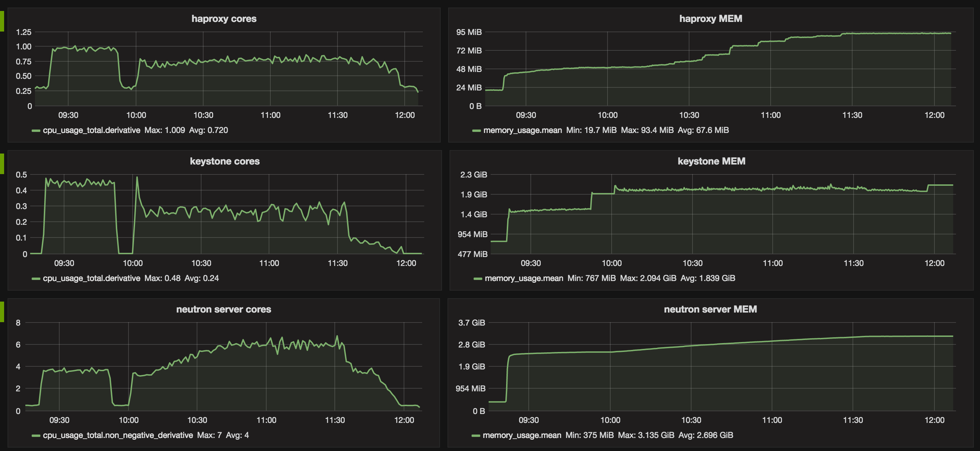Toggle cpu_usage_total.derivative series in keystone cores legend
This screenshot has width=980, height=451.
(x=91, y=278)
